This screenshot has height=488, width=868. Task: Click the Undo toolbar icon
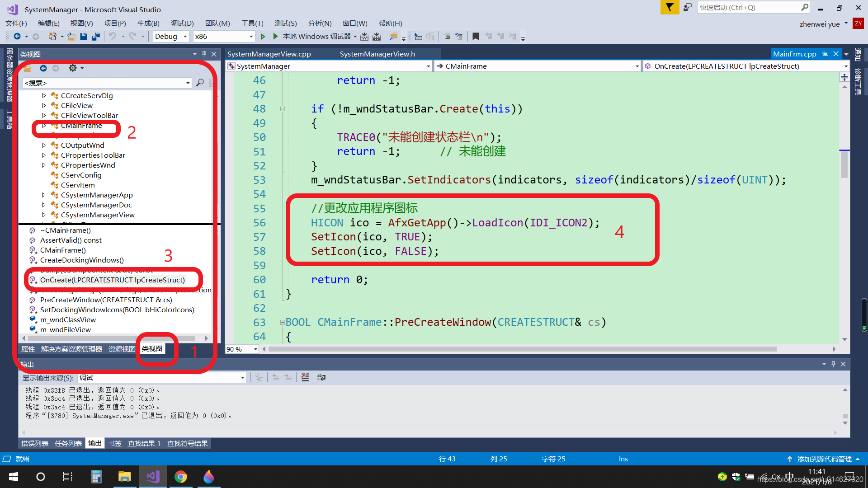113,37
